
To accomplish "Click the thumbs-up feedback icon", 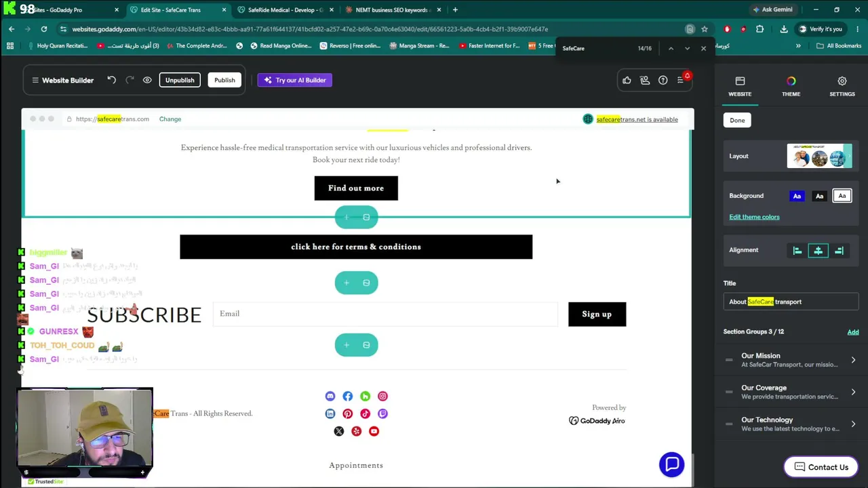I will click(627, 80).
